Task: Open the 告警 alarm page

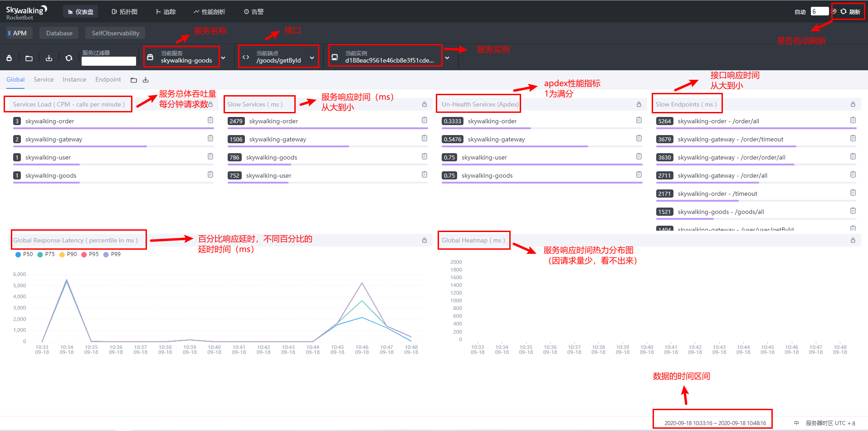Action: coord(254,12)
